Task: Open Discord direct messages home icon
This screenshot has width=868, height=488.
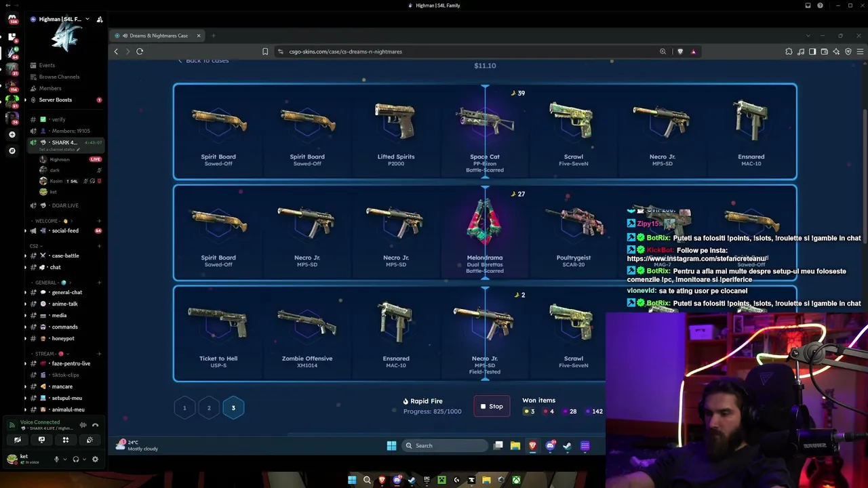Action: point(12,19)
